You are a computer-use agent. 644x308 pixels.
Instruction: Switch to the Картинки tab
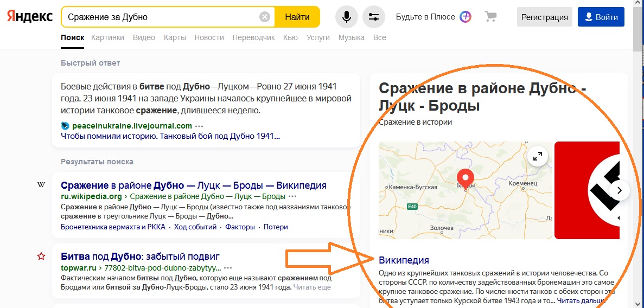(107, 37)
